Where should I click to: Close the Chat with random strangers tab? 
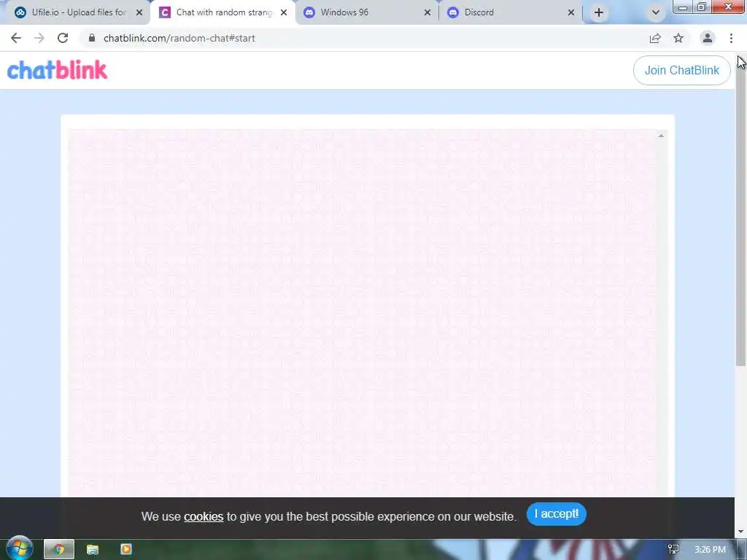284,12
